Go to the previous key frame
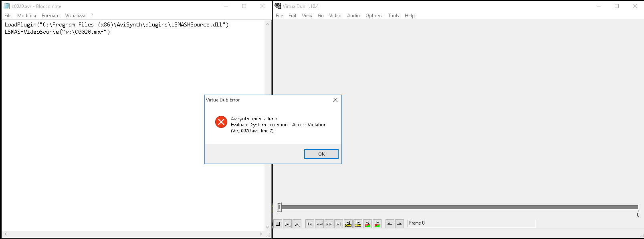Image resolution: width=644 pixels, height=239 pixels. click(348, 224)
